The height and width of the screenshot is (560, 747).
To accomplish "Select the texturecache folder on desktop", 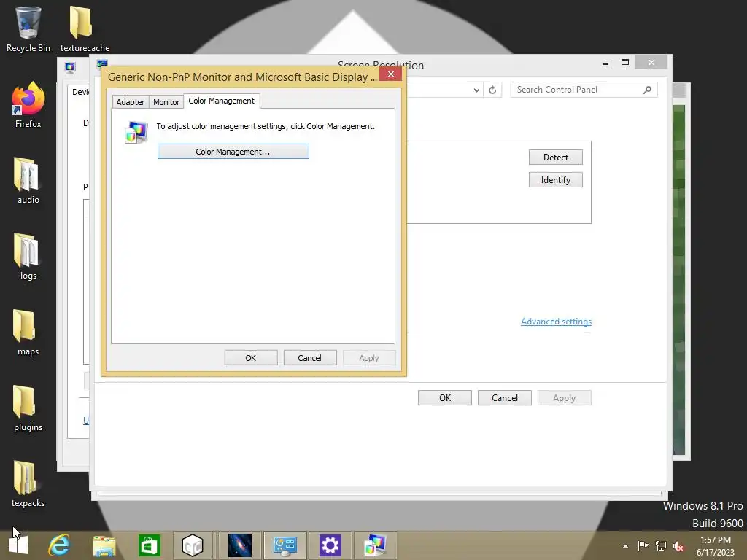I will tap(85, 29).
